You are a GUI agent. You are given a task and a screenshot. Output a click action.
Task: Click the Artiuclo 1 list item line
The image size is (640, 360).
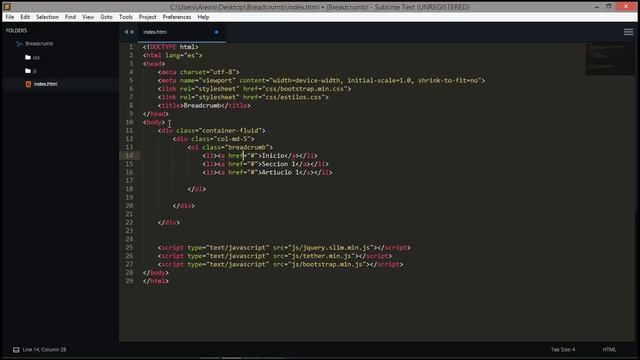click(267, 172)
